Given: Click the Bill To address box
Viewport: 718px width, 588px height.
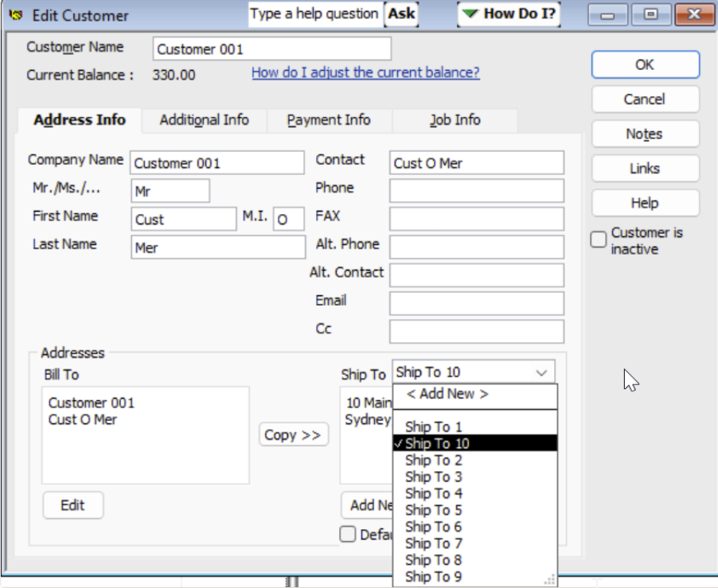Looking at the screenshot, I should (x=146, y=435).
